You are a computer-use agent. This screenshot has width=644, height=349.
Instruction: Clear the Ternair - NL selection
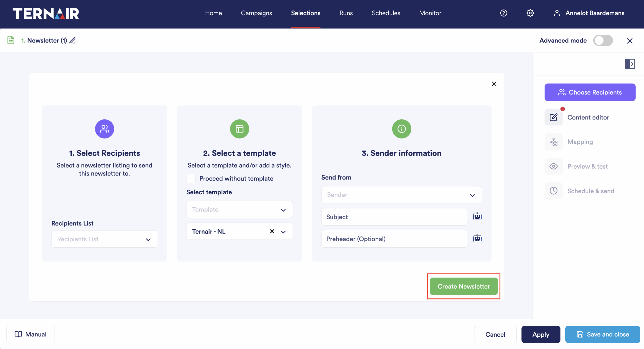tap(272, 231)
